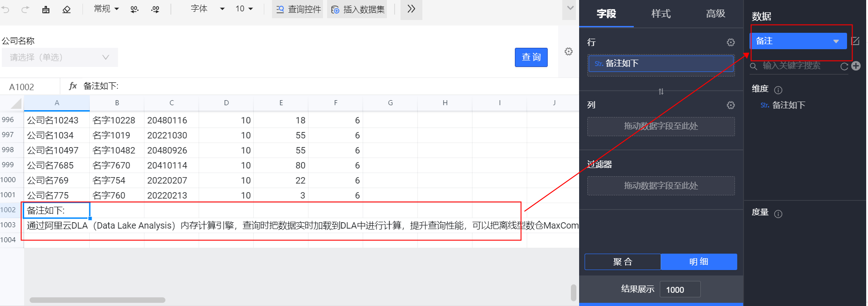
Task: Click the 插入数据集 toolbar button
Action: click(357, 9)
